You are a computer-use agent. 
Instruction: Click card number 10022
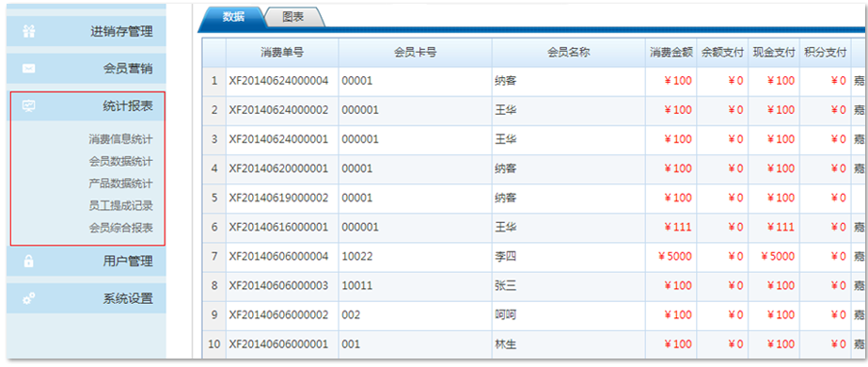(x=357, y=256)
